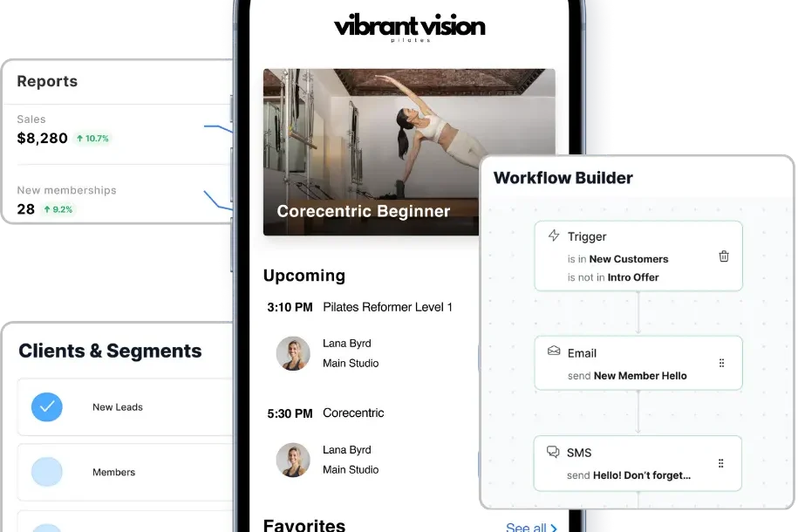
Task: Delete the Trigger step with trash icon
Action: [724, 256]
